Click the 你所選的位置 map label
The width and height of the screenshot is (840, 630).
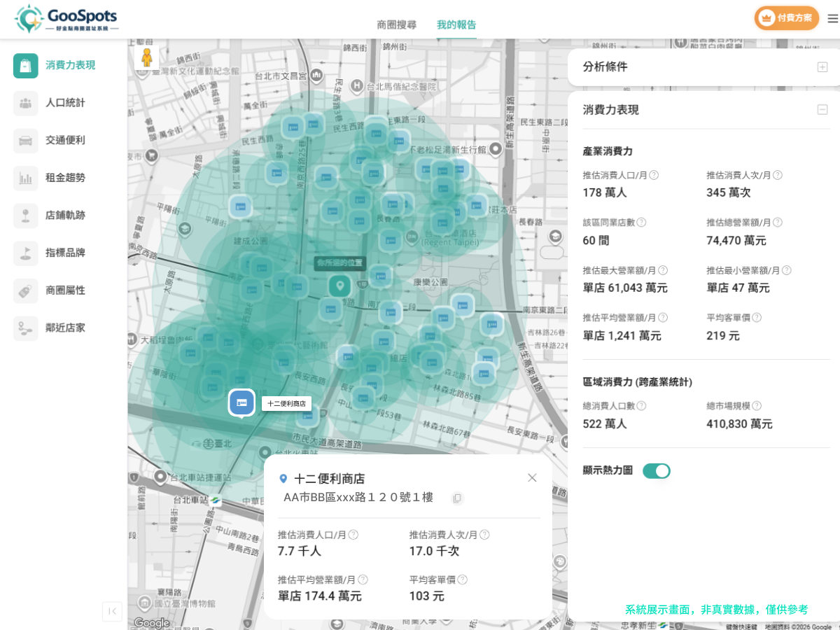(x=339, y=264)
